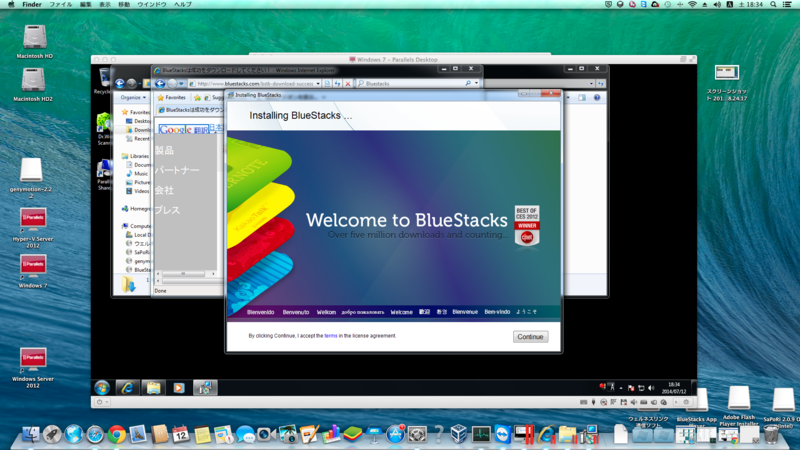
Task: Expand the IE address bar dropdown
Action: coord(318,84)
